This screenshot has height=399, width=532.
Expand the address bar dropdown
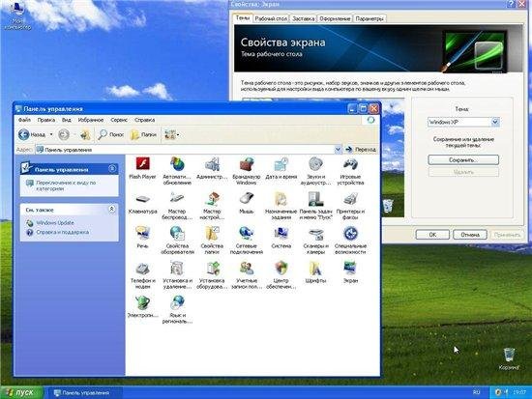point(338,150)
